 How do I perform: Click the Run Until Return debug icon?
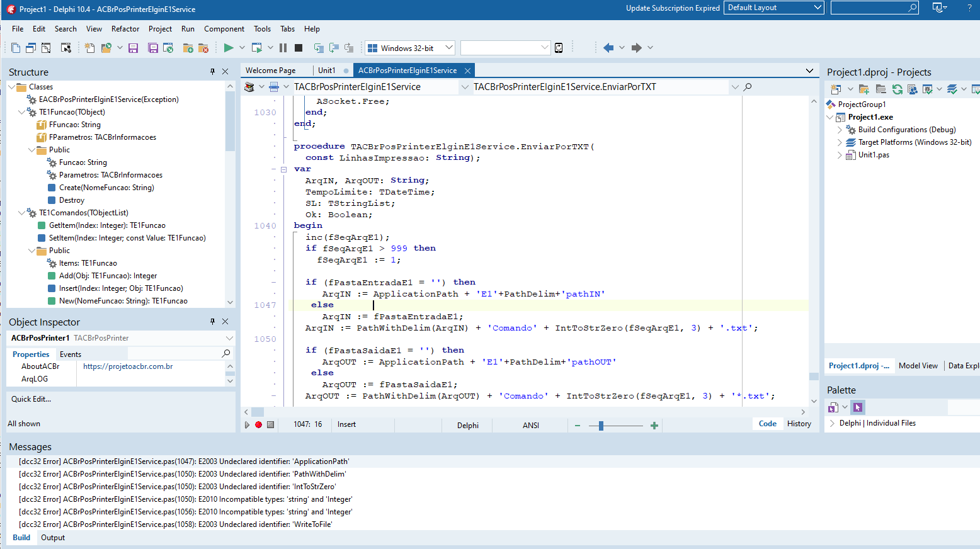click(349, 48)
